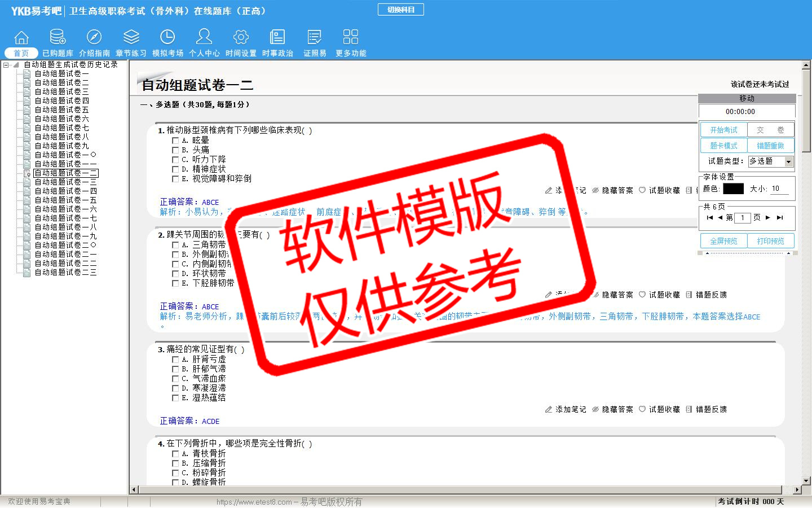The height and width of the screenshot is (508, 812).
Task: Open 章节练习 layers icon
Action: 131,37
